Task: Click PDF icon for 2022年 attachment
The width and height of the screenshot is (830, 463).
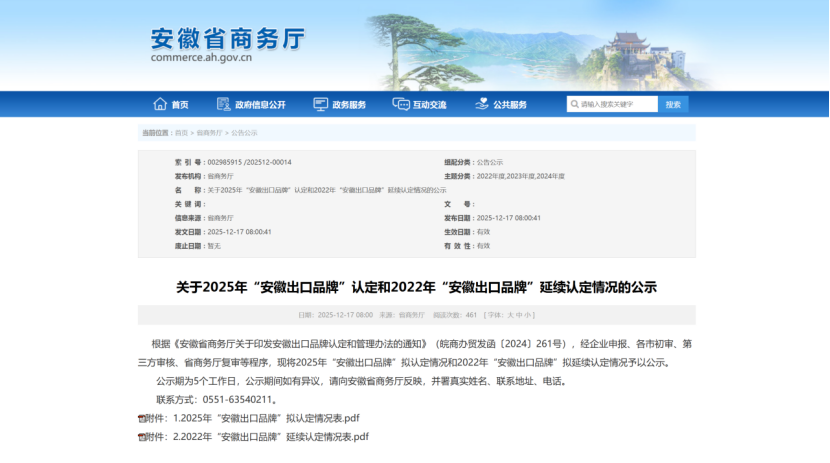Action: 142,437
